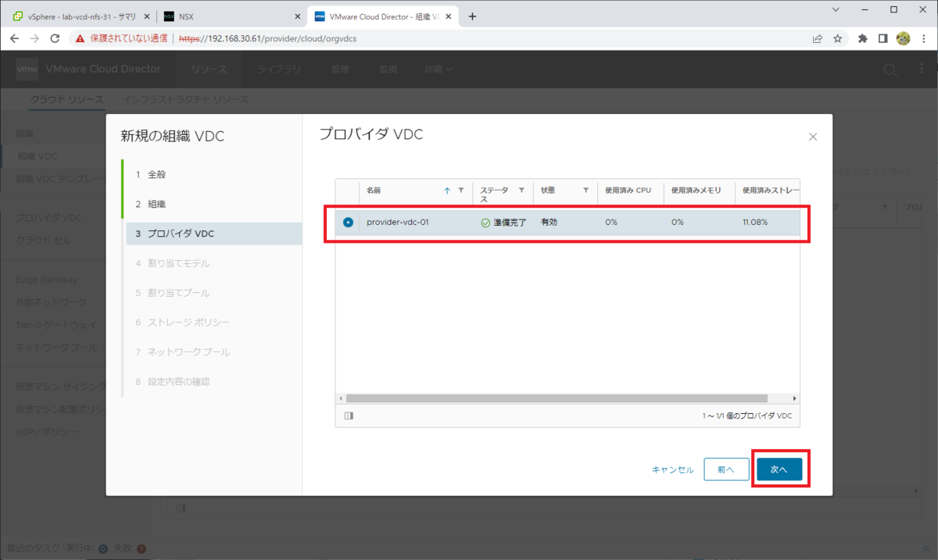Toggle the browser side panel icon
This screenshot has width=938, height=560.
click(883, 38)
